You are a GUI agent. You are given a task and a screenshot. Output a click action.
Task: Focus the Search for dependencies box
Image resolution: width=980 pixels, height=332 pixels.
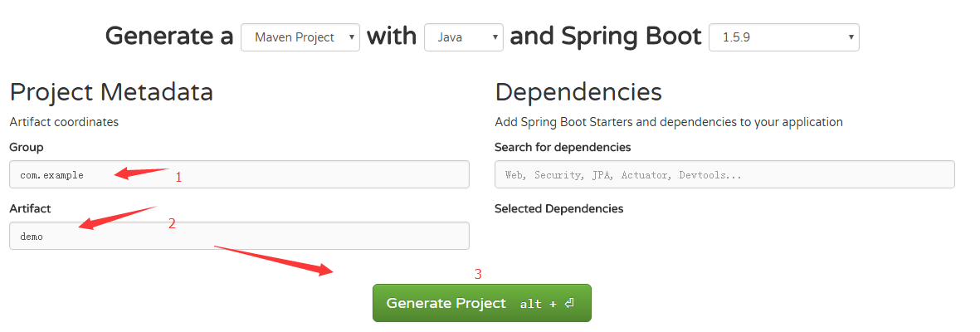(724, 174)
